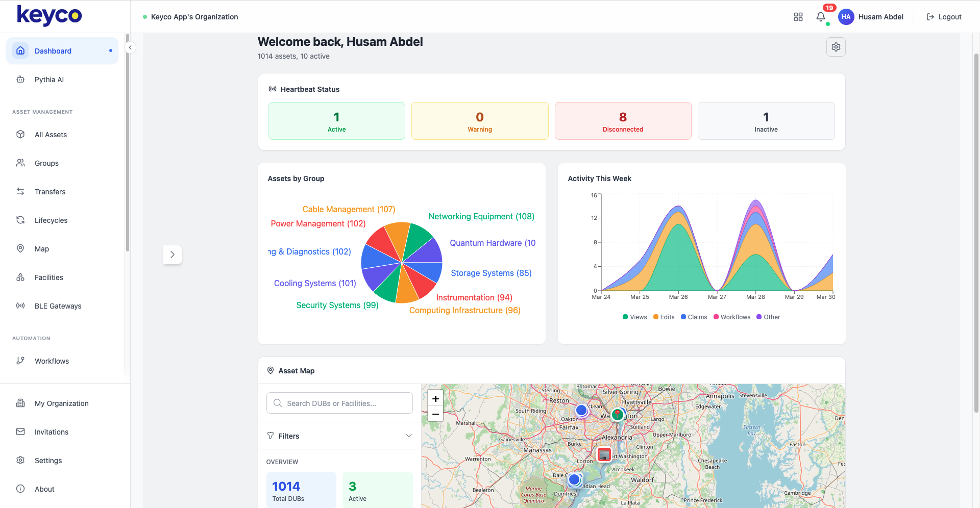Open the Workflows automation page
980x508 pixels.
point(52,361)
